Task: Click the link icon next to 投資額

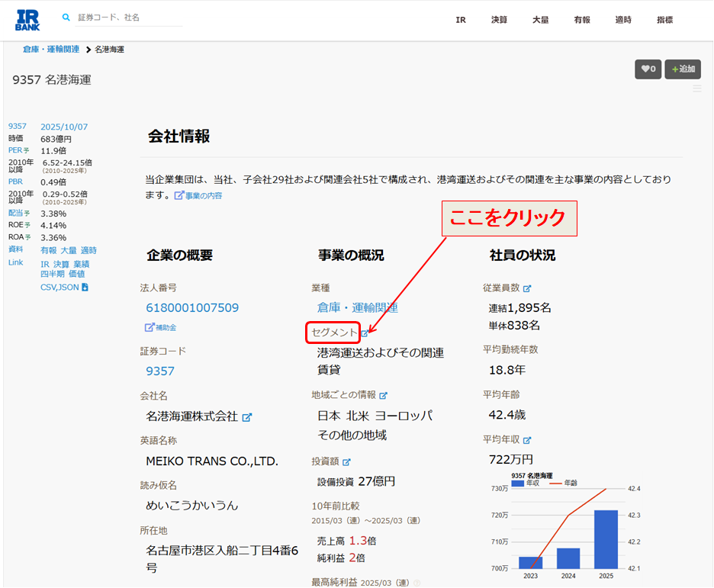Action: coord(346,461)
